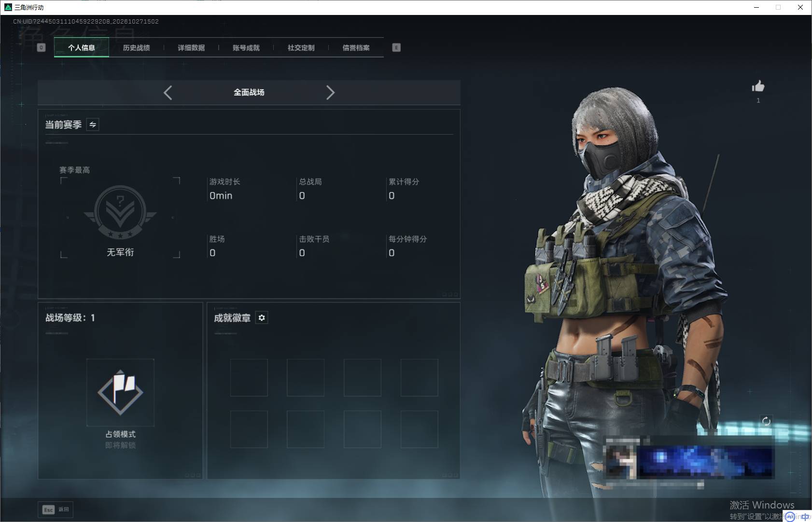Switch to previous game mode with left chevron

pyautogui.click(x=168, y=93)
